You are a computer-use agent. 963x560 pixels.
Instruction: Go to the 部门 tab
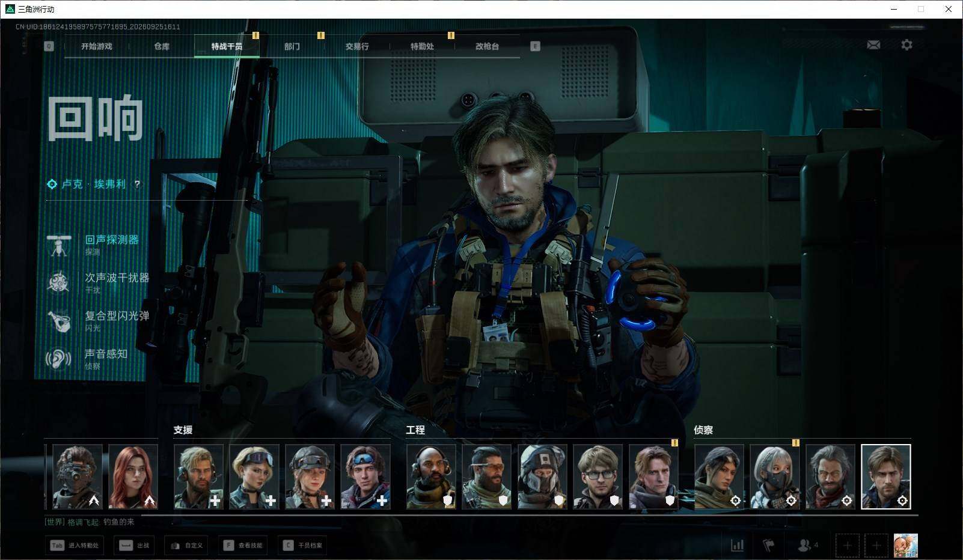tap(292, 46)
